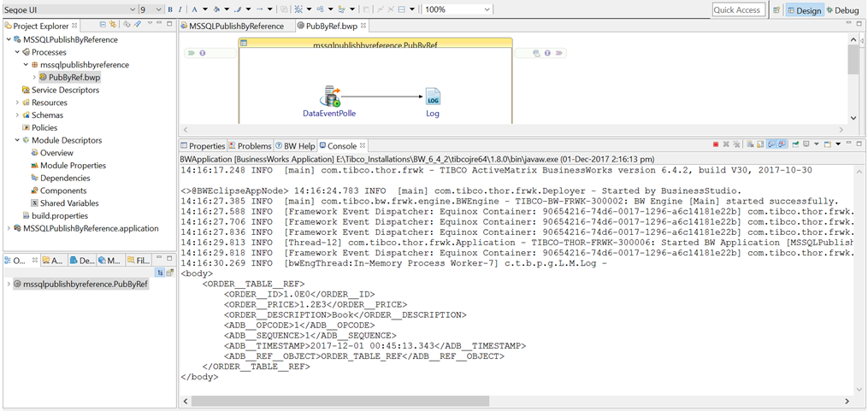Open the font color dropdown arrow
868x411 pixels.
point(205,9)
